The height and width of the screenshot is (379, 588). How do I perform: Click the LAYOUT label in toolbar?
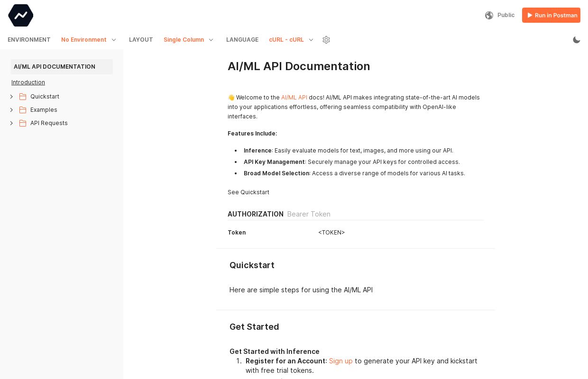coord(141,40)
